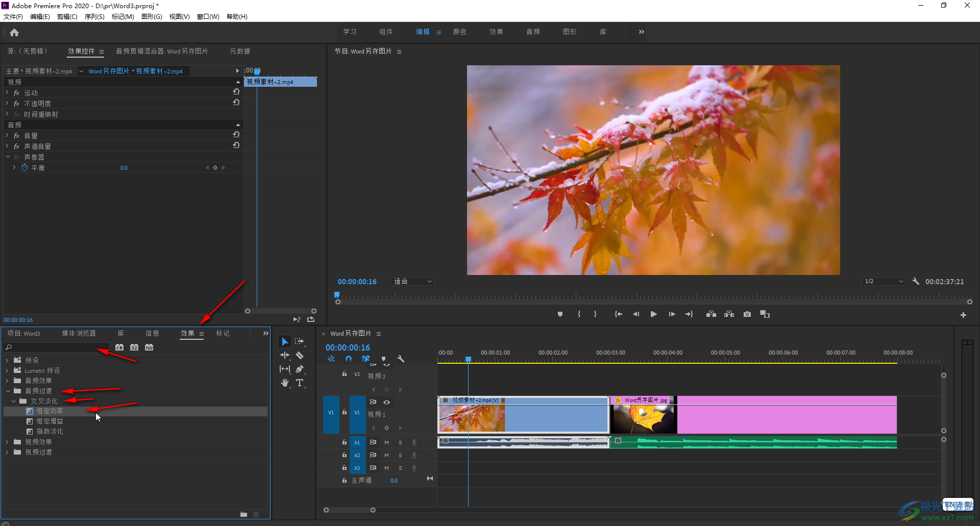
Task: Open the 元数据 panel tab
Action: coord(240,51)
